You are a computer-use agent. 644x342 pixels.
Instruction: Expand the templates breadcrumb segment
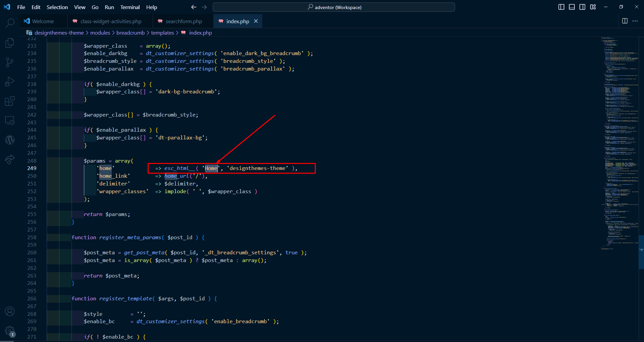pos(162,33)
